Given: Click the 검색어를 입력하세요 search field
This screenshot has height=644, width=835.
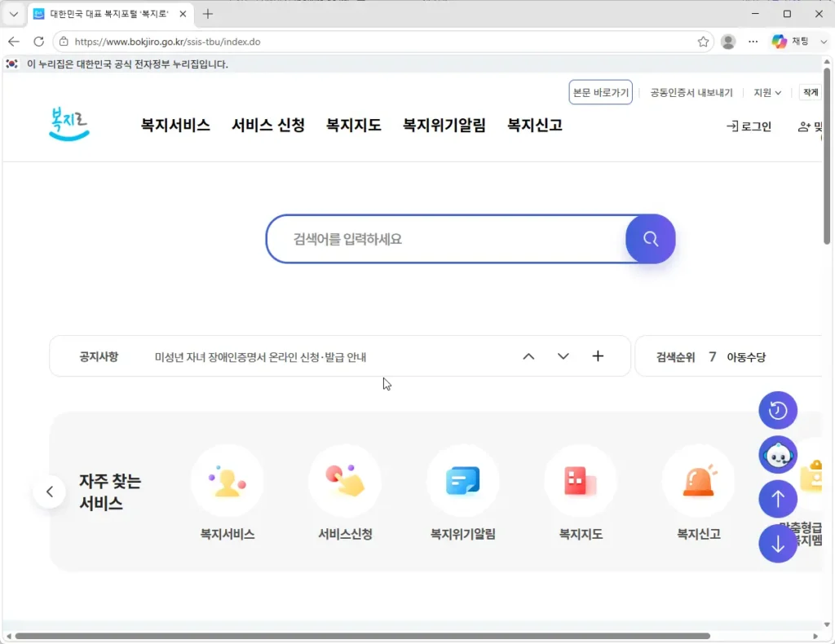Looking at the screenshot, I should [x=446, y=239].
